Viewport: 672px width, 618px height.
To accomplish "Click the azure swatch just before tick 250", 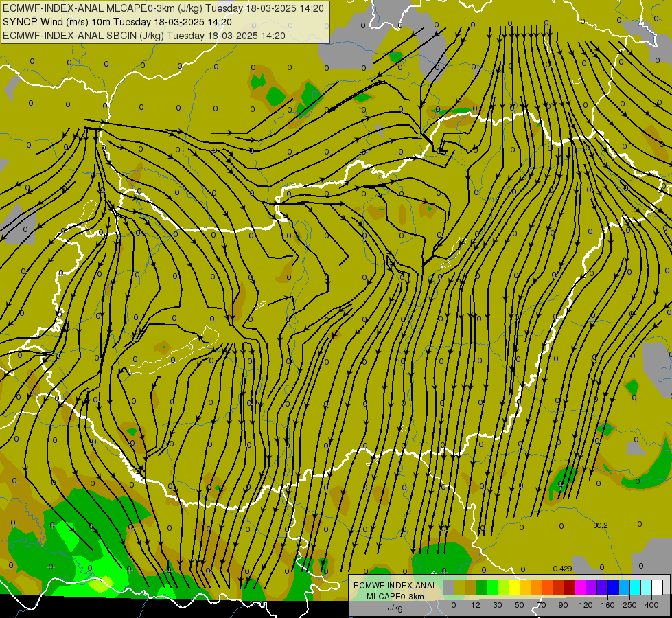I will (625, 587).
